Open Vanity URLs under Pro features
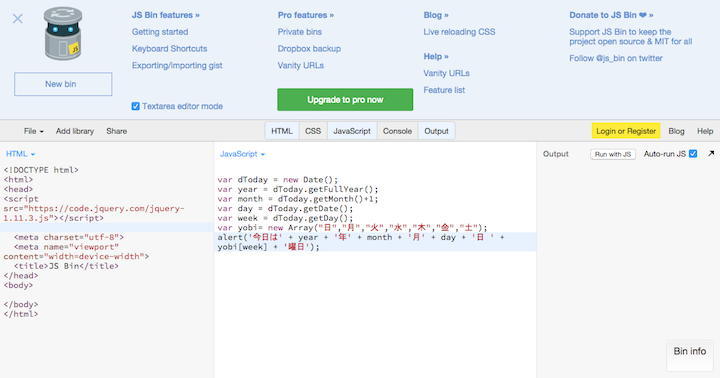Viewport: 720px width, 378px height. (x=301, y=65)
